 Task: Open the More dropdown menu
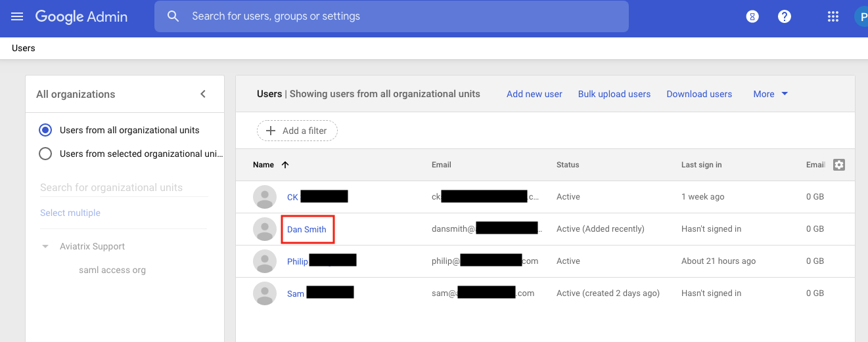click(770, 94)
